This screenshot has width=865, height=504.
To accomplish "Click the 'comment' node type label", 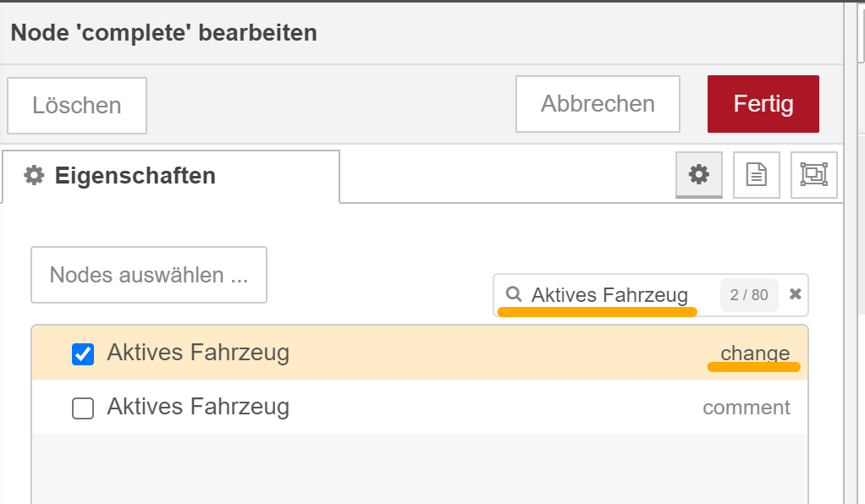I will 746,408.
